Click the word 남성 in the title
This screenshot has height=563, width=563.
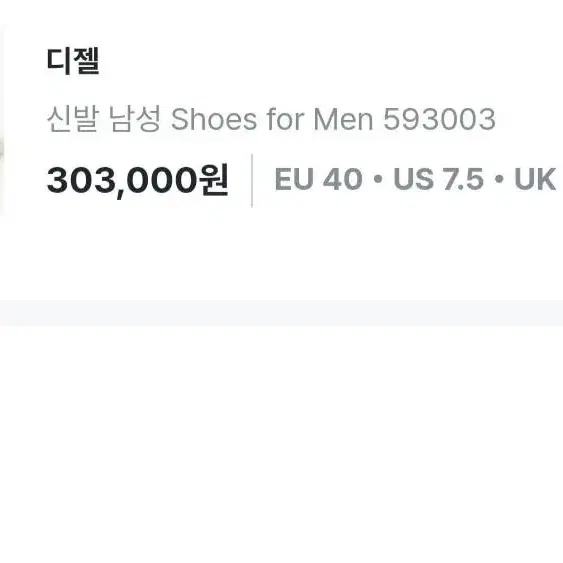(x=135, y=119)
